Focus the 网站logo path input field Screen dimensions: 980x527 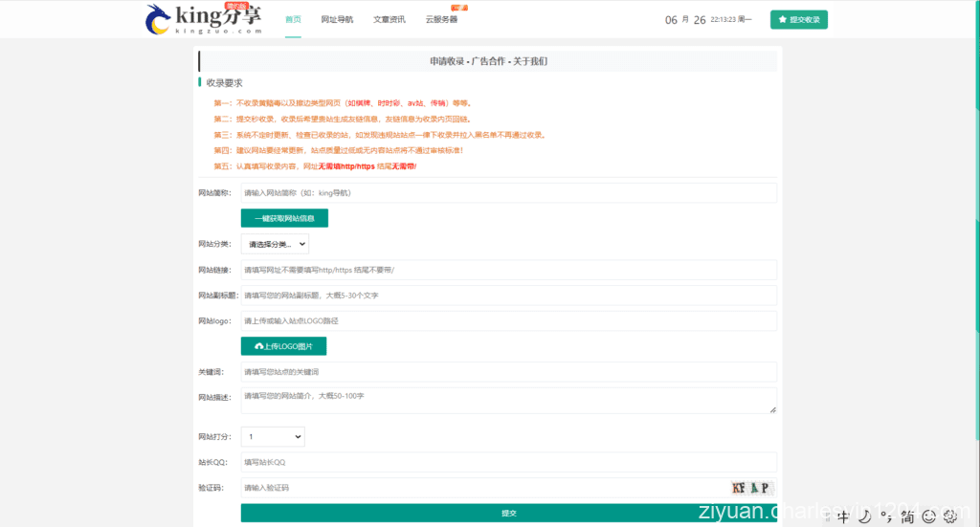(x=509, y=321)
